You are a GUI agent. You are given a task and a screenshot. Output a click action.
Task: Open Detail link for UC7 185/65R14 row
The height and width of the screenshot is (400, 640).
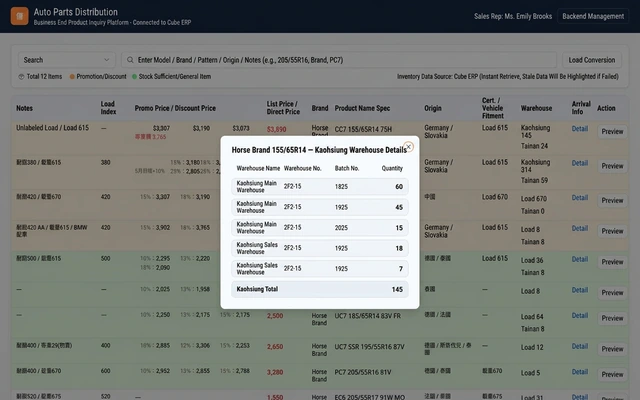[x=580, y=316]
